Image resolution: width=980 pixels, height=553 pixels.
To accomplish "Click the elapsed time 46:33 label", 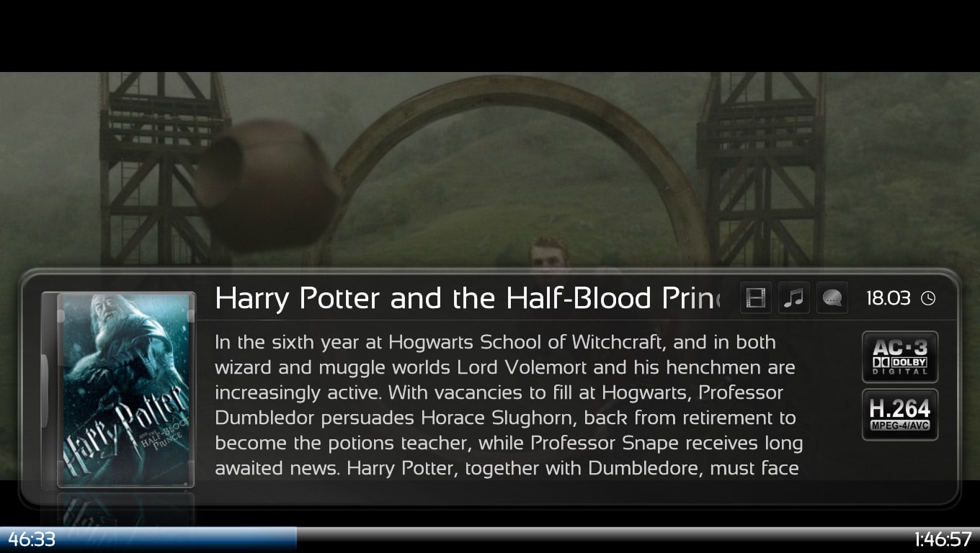I will pos(32,539).
